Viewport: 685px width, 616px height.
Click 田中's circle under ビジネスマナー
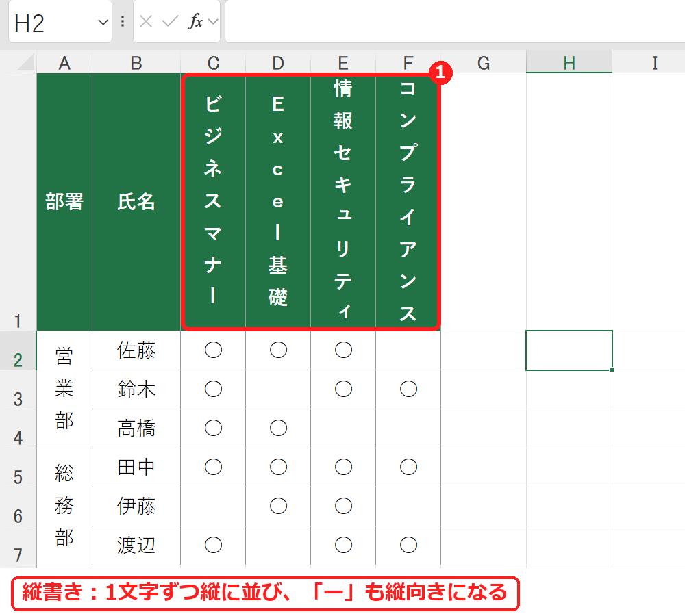click(x=213, y=467)
